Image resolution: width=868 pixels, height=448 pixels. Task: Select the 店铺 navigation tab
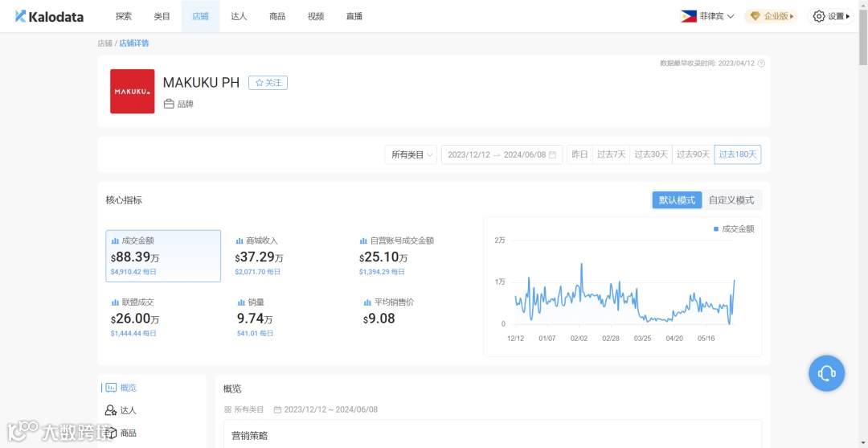tap(200, 16)
